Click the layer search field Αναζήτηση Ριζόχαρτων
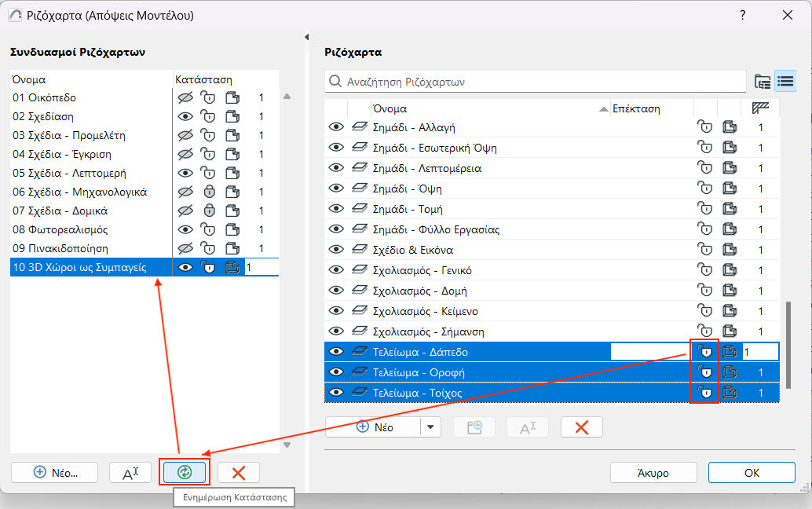 pos(536,82)
